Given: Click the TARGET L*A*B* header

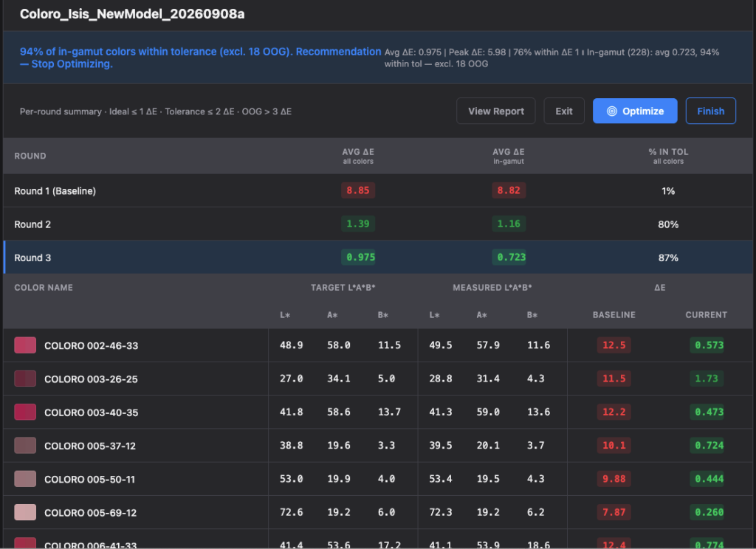Looking at the screenshot, I should click(x=343, y=287).
